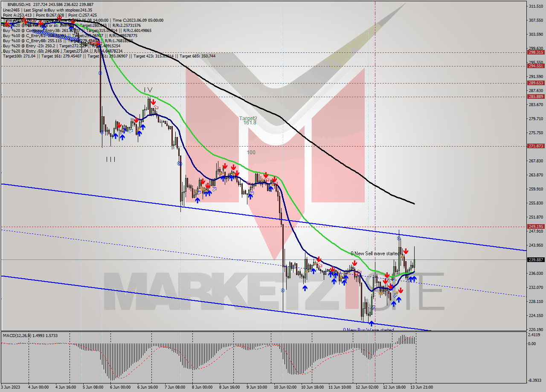Click the MACD scale value -8.3933
Screen dimensions: 546x392
click(x=536, y=380)
